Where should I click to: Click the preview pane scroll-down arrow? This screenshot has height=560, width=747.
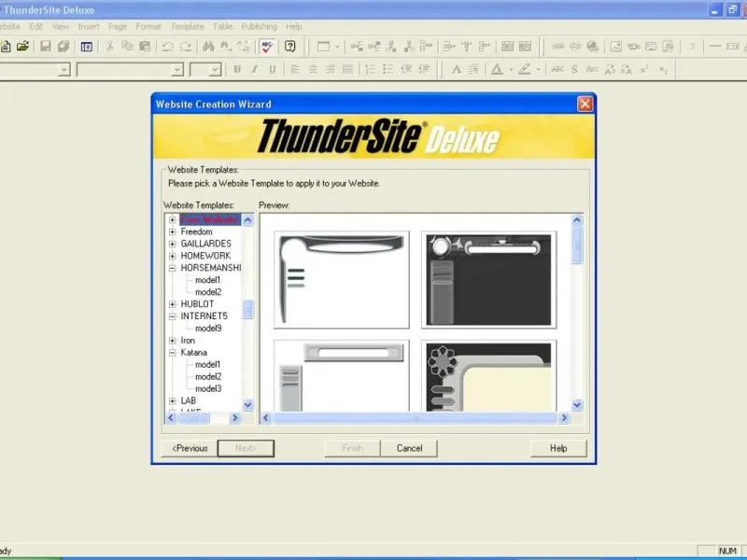(577, 405)
